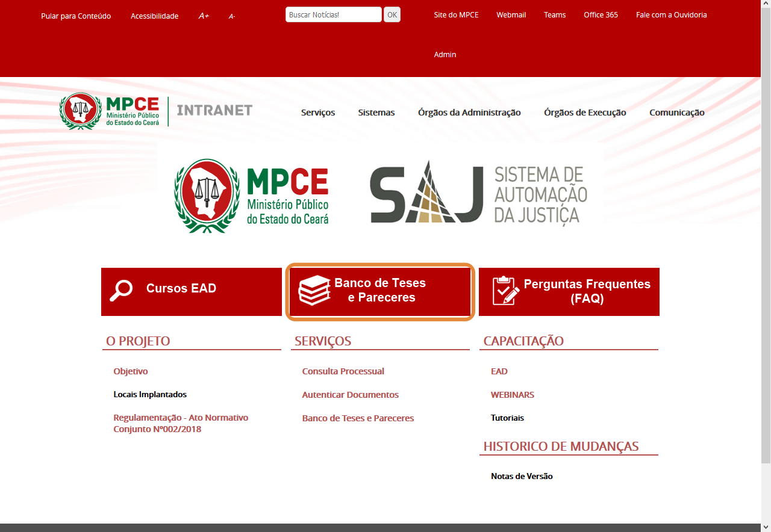This screenshot has width=771, height=532.
Task: Open the EAD link under Capacitação
Action: coord(499,371)
